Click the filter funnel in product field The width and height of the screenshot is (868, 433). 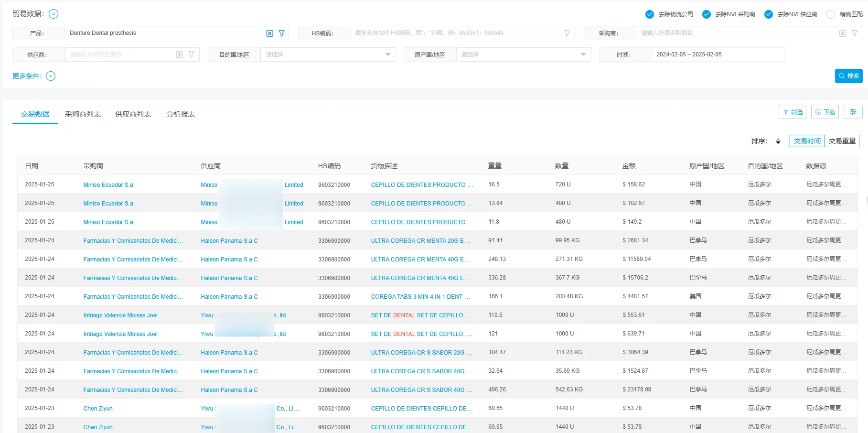click(281, 33)
